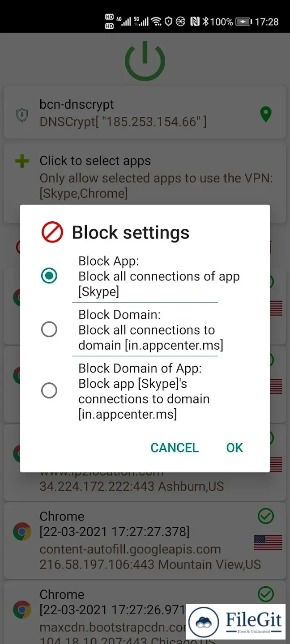Click Chrome icon of the maxcdn.bootstrapcdn entry
Screen dimensions: 290x644
(22, 610)
